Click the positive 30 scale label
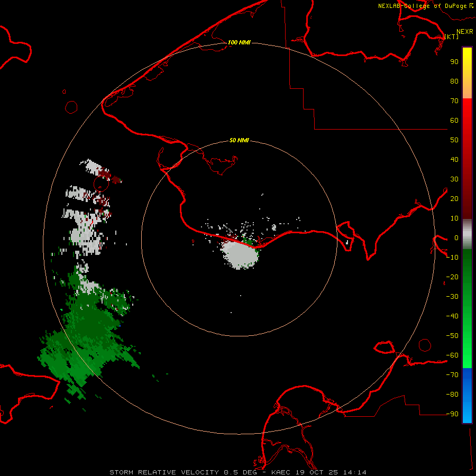Screen dimensions: 476x476 454,179
